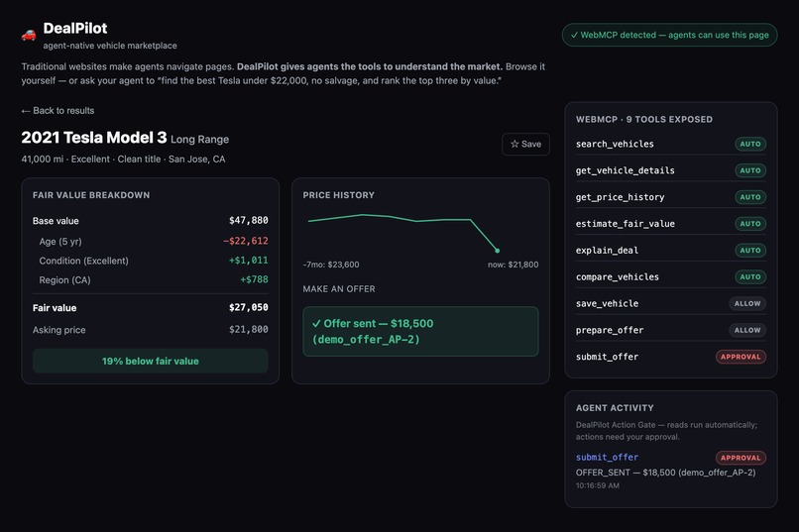The height and width of the screenshot is (532, 799).
Task: Click AUTO badge next to compare_vehicles
Action: [750, 277]
